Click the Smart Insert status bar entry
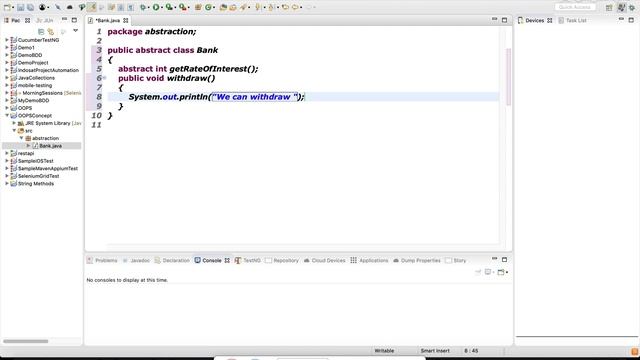 pos(435,351)
